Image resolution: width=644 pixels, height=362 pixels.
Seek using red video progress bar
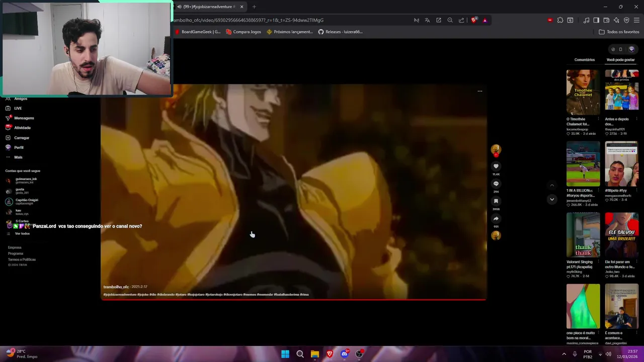[x=293, y=300]
